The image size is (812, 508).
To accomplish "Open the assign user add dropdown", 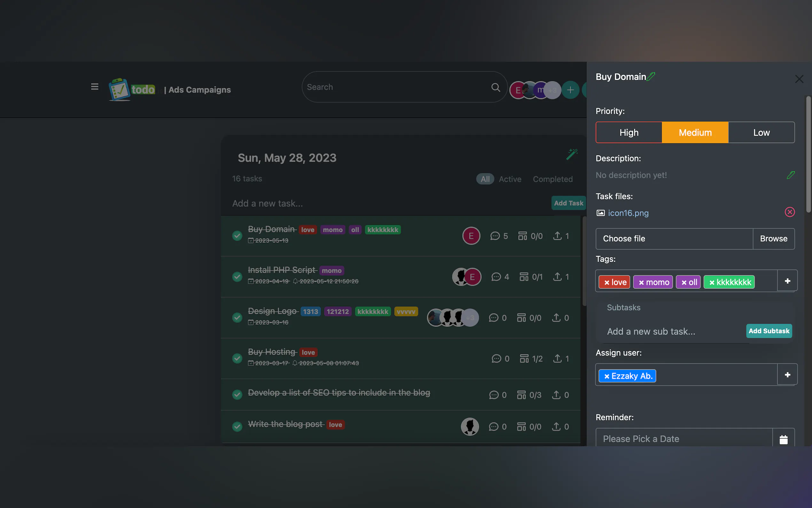I will point(787,375).
